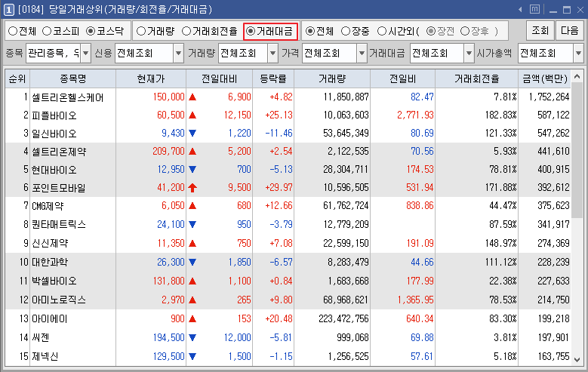The width and height of the screenshot is (588, 372).
Task: Select stock 박셀바이오
Action: pyautogui.click(x=54, y=281)
